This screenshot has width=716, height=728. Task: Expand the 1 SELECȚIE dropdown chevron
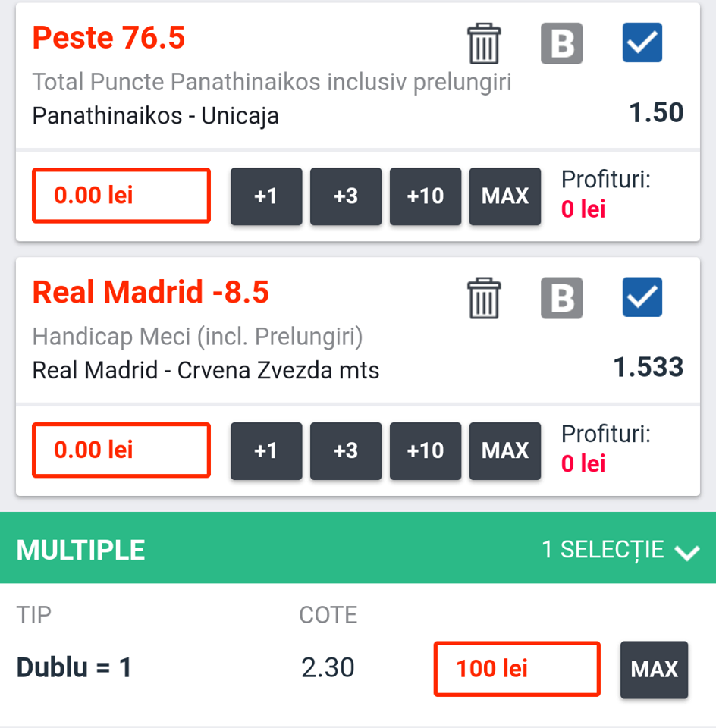coord(687,551)
